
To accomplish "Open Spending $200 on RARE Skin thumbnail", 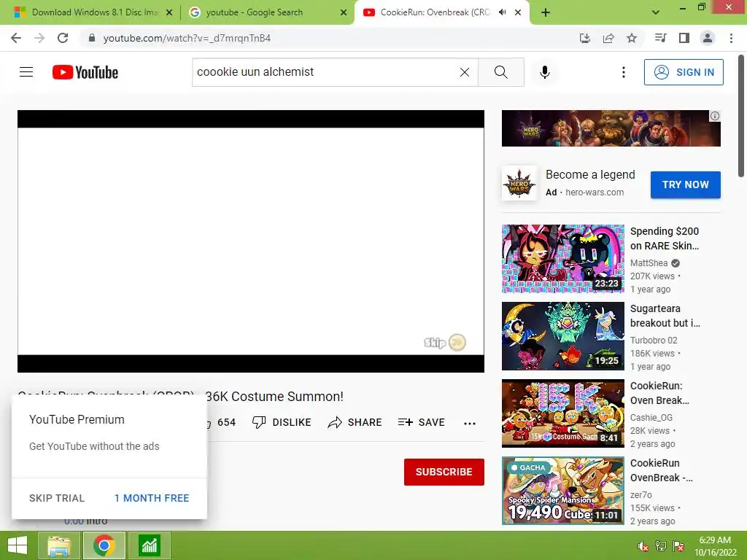I will point(562,259).
